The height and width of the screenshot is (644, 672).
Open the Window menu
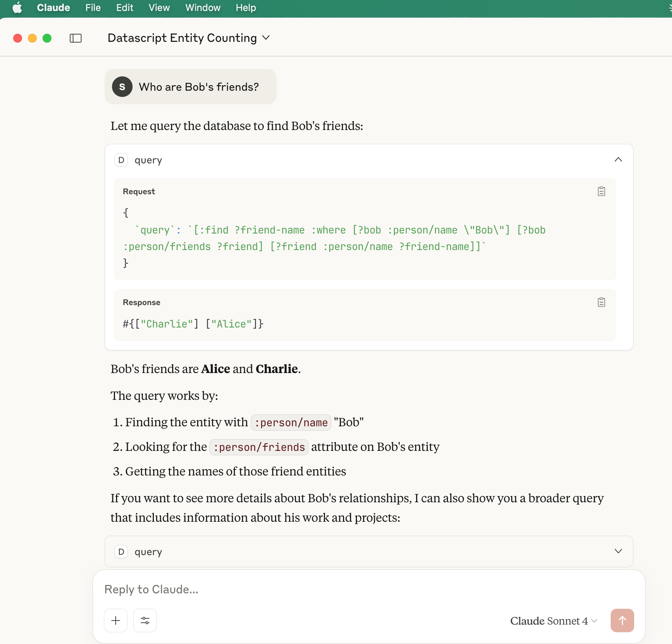click(203, 8)
